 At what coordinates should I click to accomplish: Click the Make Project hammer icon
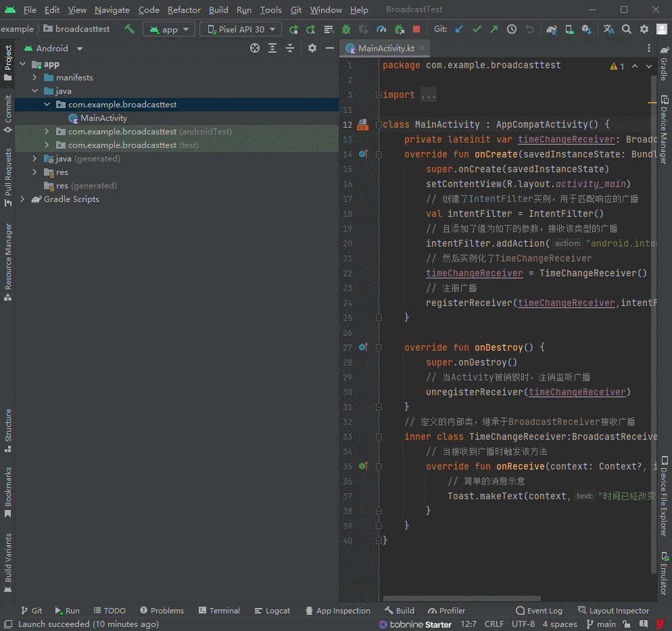(x=129, y=29)
